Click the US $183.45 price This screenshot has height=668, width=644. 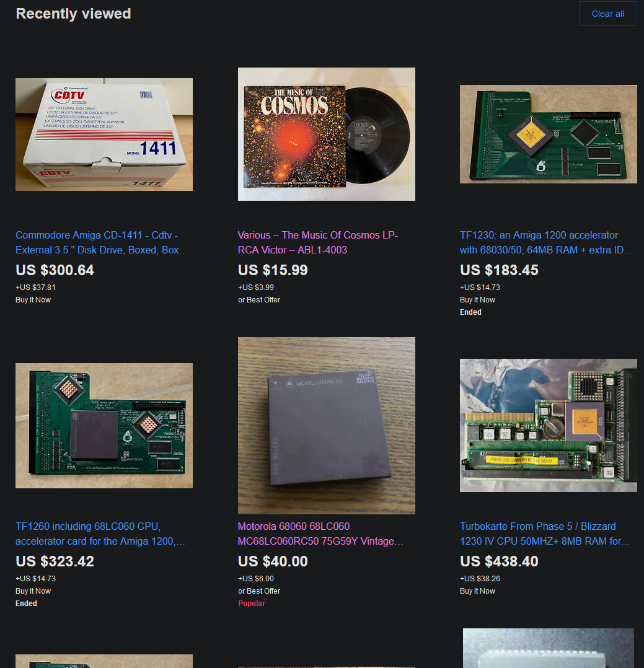coord(499,270)
